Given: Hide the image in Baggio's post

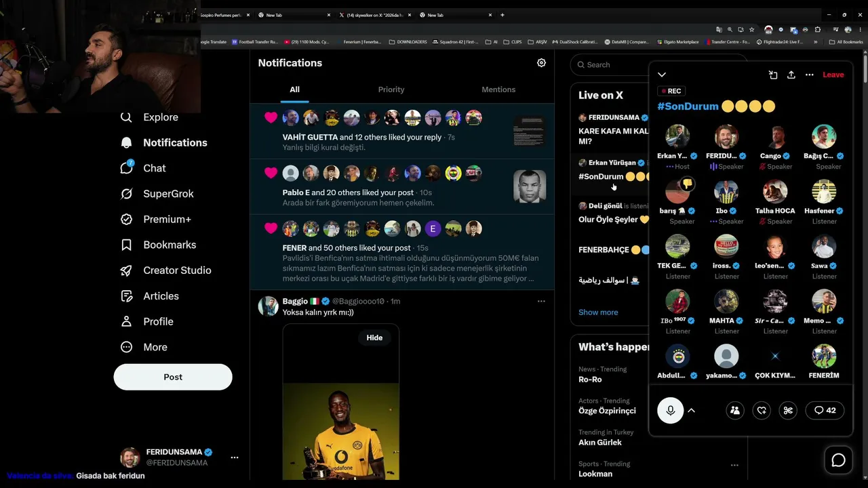Looking at the screenshot, I should [374, 338].
